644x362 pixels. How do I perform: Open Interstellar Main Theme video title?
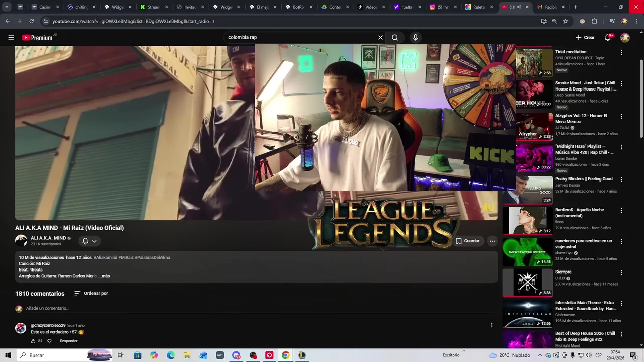(586, 306)
